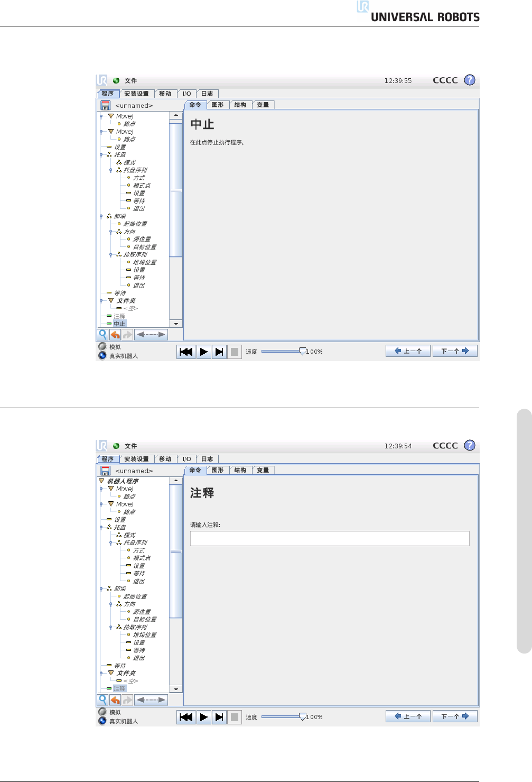Click speed slider in lower screenshot
Viewport: 532px width, 782px height.
(x=284, y=716)
